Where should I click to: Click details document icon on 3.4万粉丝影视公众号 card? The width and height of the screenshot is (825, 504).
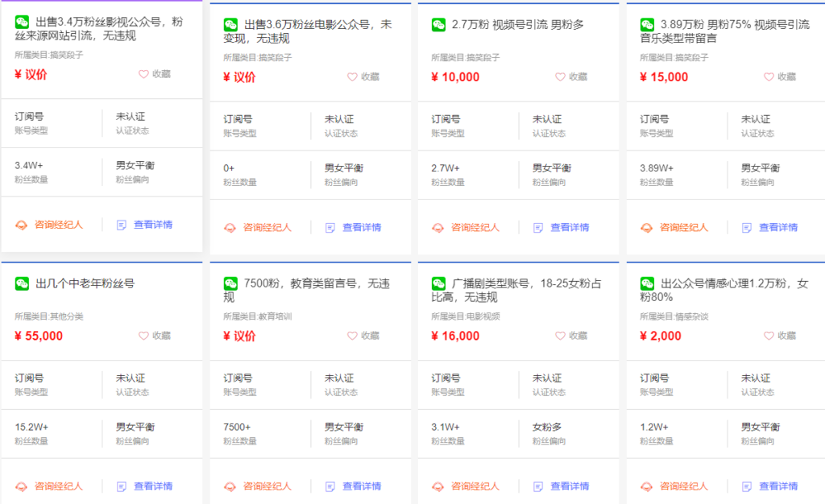(122, 225)
